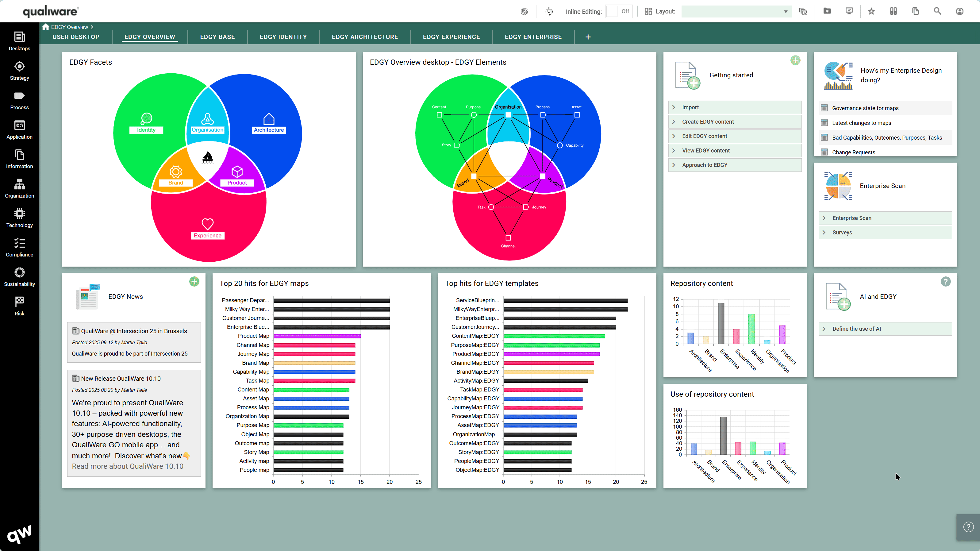Expand Create EDGY content section
The height and width of the screenshot is (551, 980).
(735, 122)
